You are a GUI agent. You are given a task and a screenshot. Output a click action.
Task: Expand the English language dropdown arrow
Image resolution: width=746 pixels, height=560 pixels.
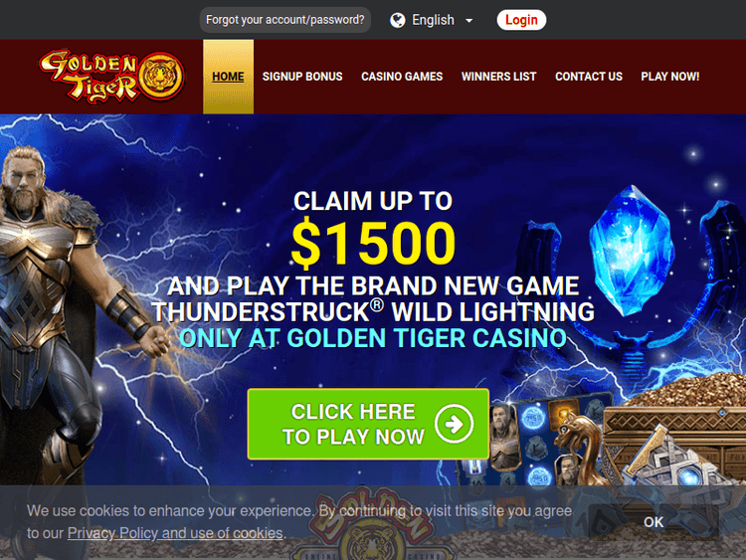[469, 21]
